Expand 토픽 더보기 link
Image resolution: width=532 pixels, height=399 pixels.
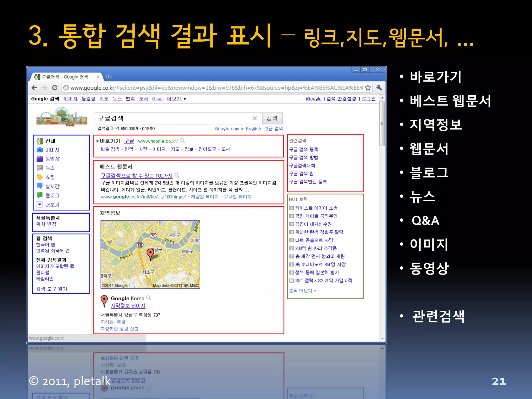[303, 291]
